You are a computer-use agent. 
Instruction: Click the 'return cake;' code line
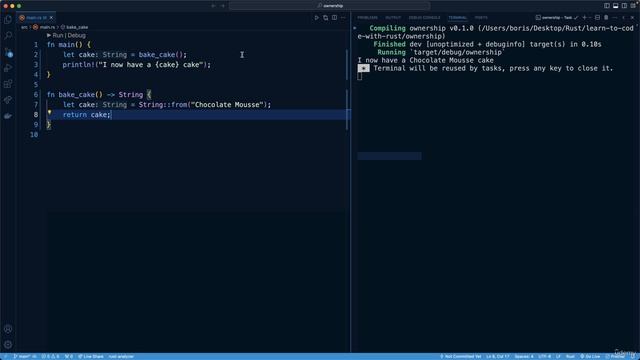point(87,115)
